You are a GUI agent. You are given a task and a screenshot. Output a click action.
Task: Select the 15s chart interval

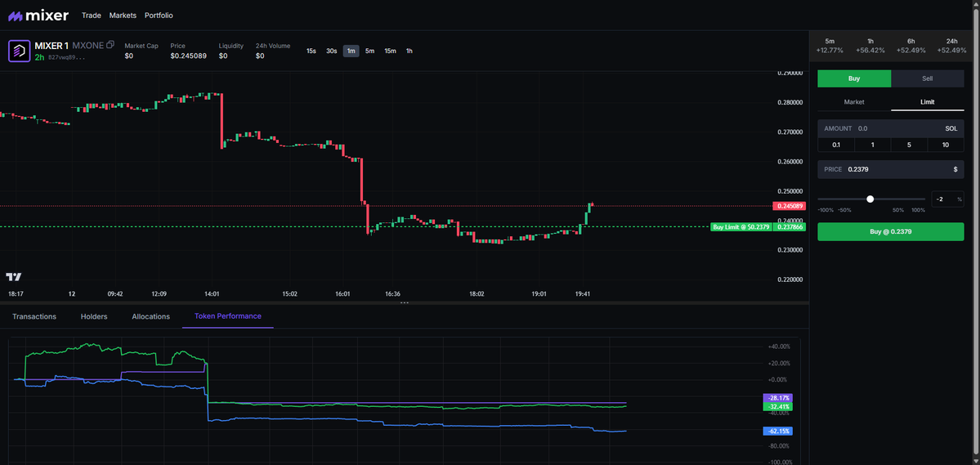point(311,51)
